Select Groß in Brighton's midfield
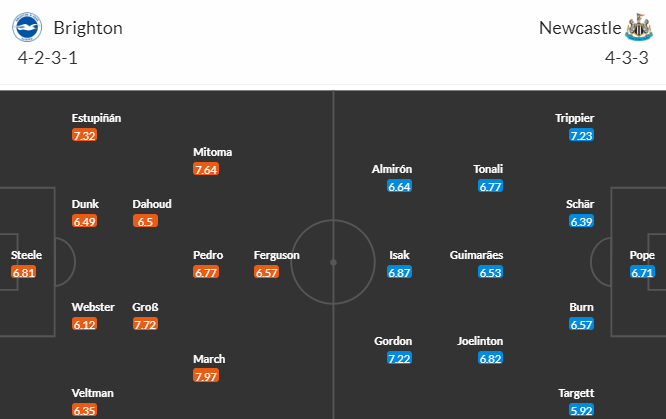This screenshot has width=666, height=419. pyautogui.click(x=145, y=307)
